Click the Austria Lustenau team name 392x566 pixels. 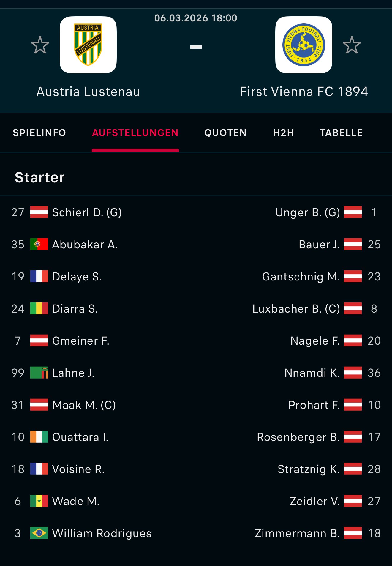[x=88, y=92]
